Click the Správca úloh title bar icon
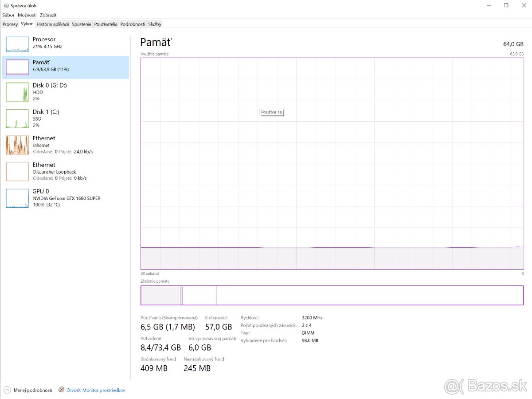The image size is (532, 399). [6, 5]
